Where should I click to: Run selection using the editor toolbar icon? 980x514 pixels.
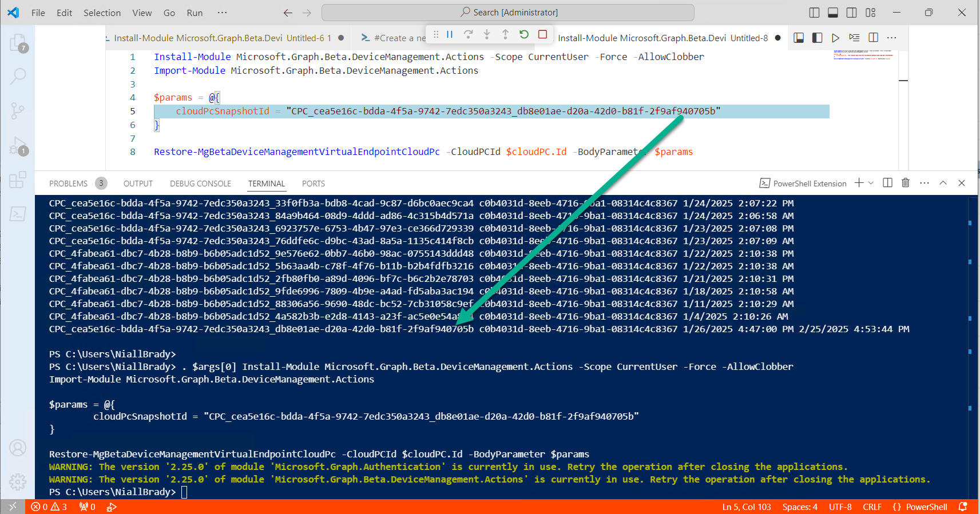pyautogui.click(x=854, y=38)
